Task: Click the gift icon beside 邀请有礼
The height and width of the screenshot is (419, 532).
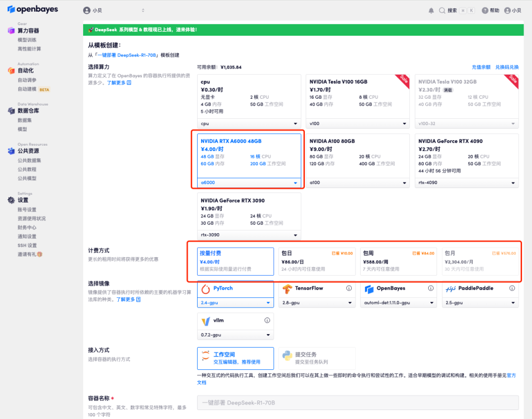Action: click(40, 254)
